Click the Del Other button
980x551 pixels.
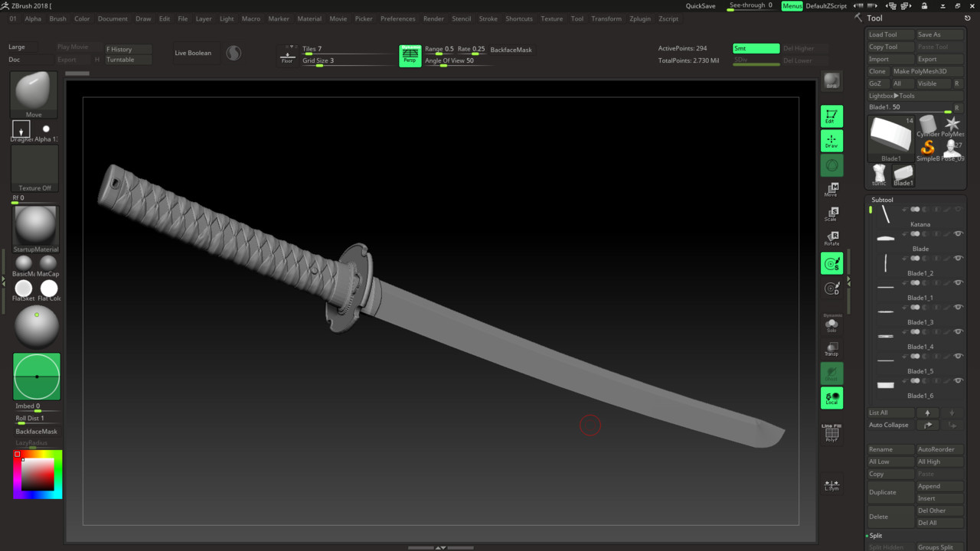pos(940,510)
